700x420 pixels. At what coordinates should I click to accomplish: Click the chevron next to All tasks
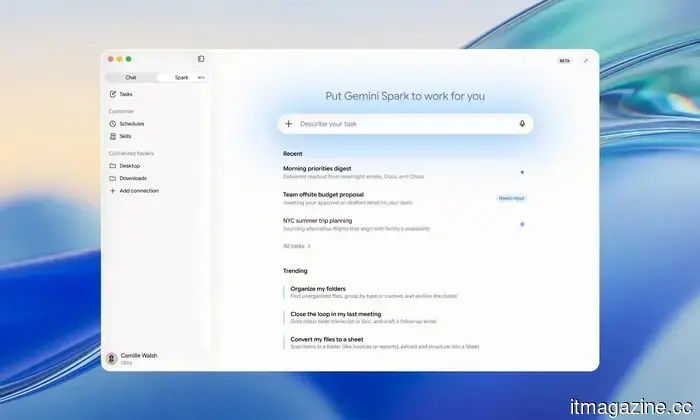(x=309, y=246)
